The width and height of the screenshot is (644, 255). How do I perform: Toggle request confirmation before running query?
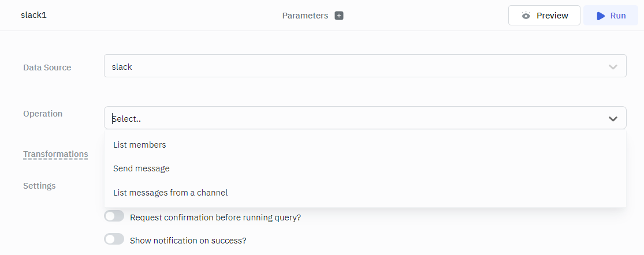(x=114, y=216)
